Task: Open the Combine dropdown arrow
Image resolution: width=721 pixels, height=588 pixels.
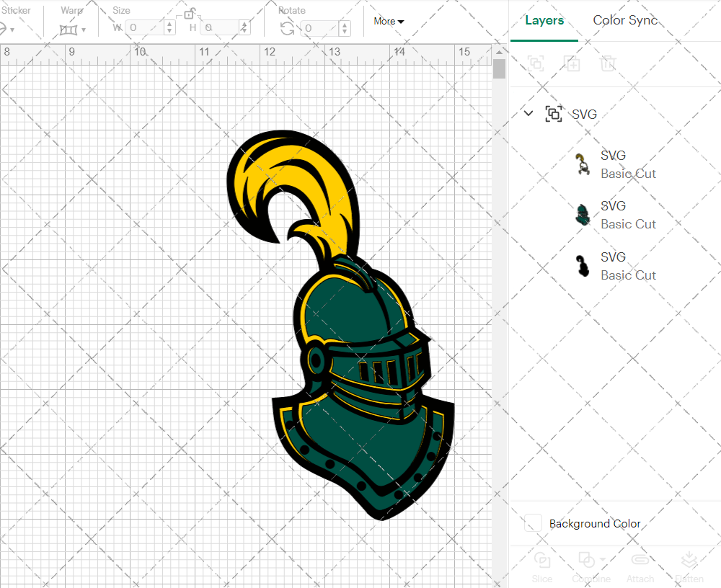Action: pyautogui.click(x=602, y=559)
